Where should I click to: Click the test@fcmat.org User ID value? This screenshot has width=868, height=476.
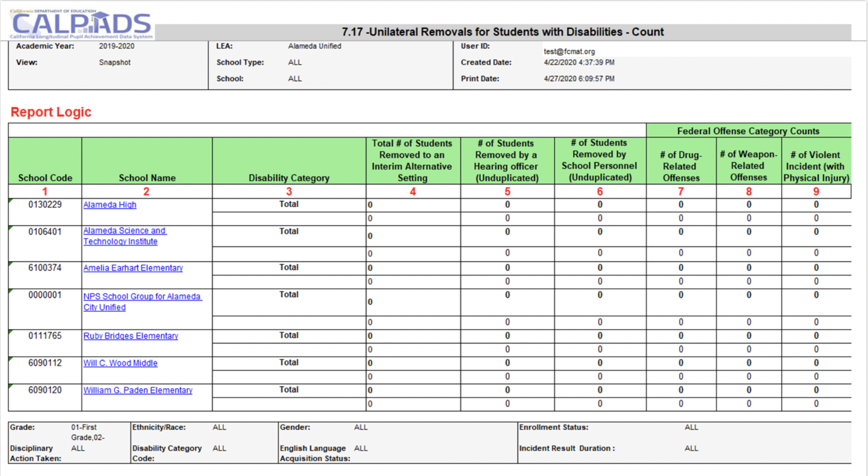point(569,51)
